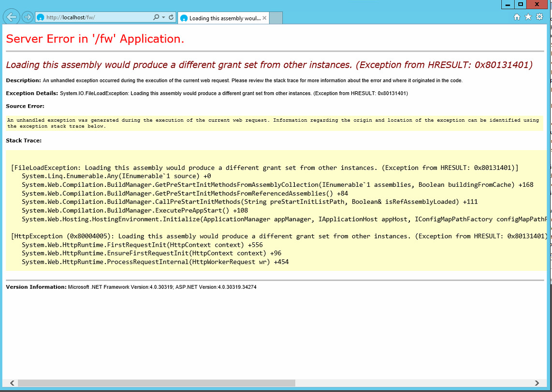Go to the Home page icon
The height and width of the screenshot is (392, 552).
(x=517, y=17)
